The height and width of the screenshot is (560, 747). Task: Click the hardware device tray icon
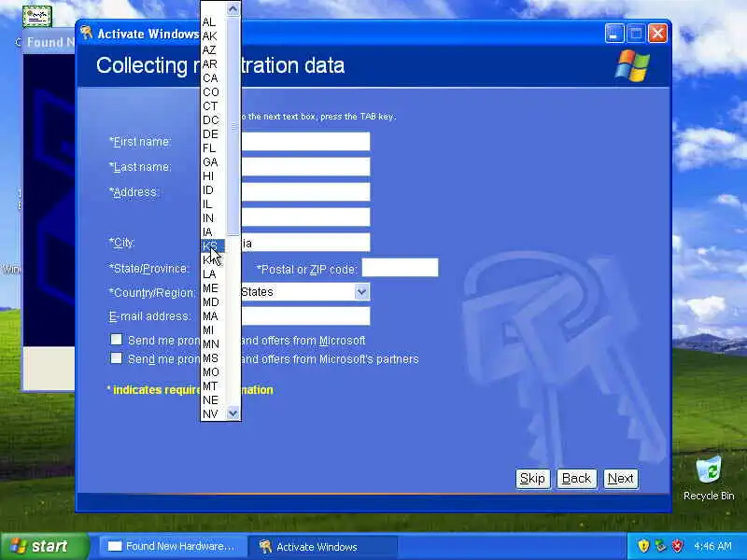point(660,546)
